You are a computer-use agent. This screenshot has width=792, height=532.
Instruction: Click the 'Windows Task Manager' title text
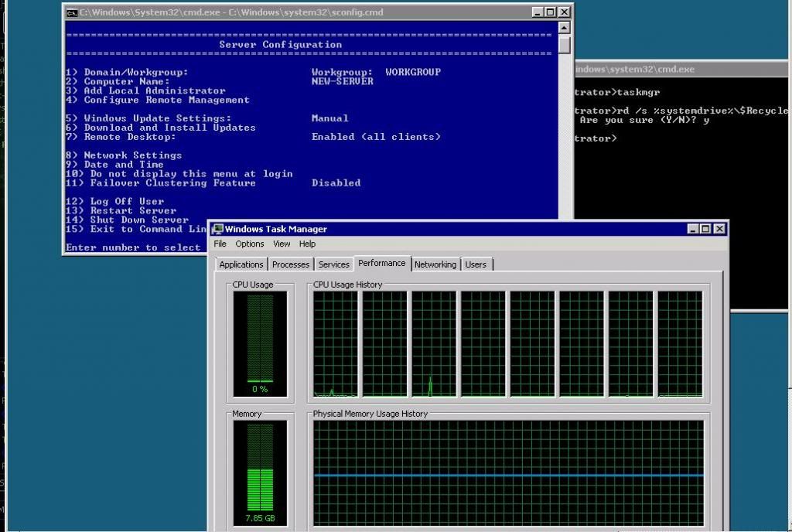276,229
